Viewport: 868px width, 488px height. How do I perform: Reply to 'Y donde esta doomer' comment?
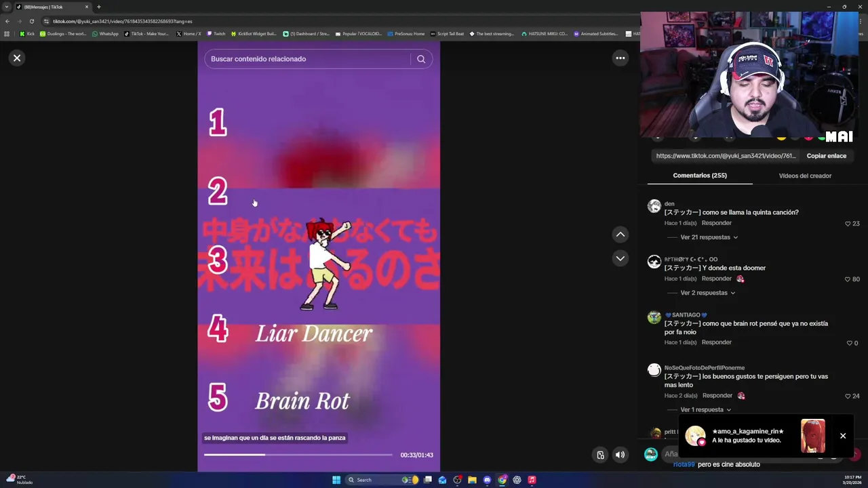pos(717,279)
